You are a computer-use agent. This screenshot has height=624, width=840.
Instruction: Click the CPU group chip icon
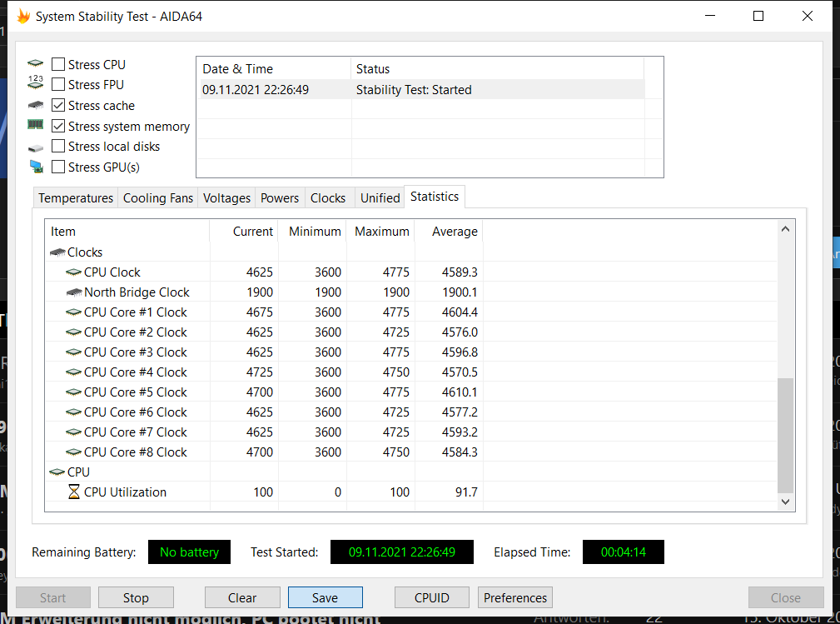57,472
